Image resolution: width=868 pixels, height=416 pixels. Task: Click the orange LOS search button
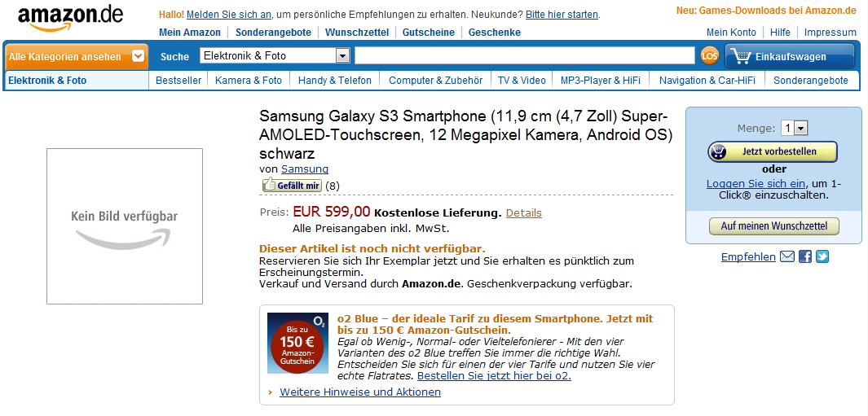(x=710, y=56)
